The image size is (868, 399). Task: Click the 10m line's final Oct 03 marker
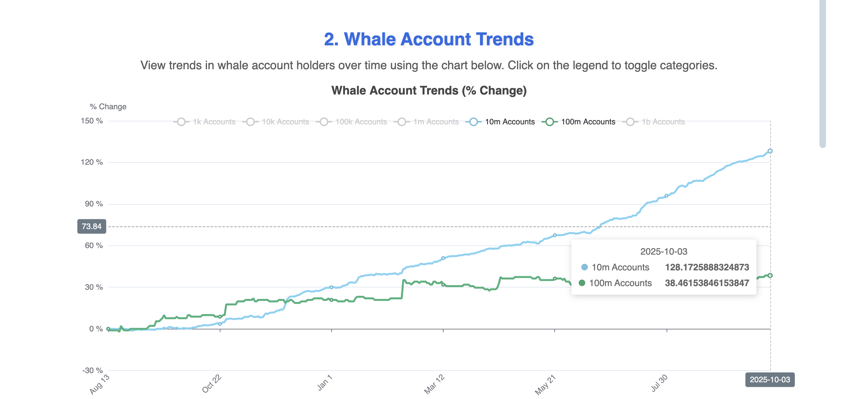[x=770, y=151]
